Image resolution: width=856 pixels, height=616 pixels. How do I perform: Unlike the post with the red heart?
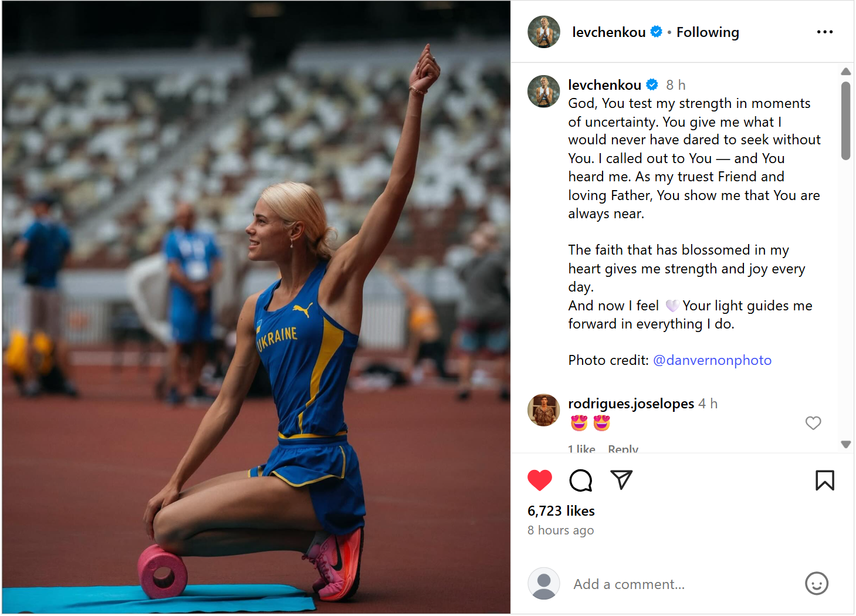tap(539, 480)
